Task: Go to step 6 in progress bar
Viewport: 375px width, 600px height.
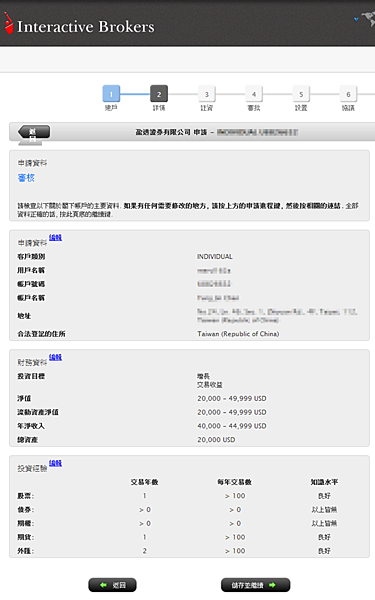Action: pos(348,94)
